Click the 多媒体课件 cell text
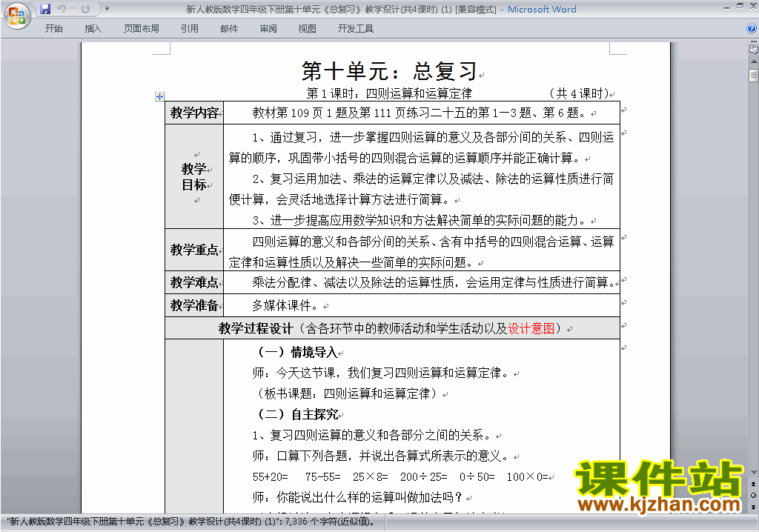759x532 pixels. tap(285, 306)
